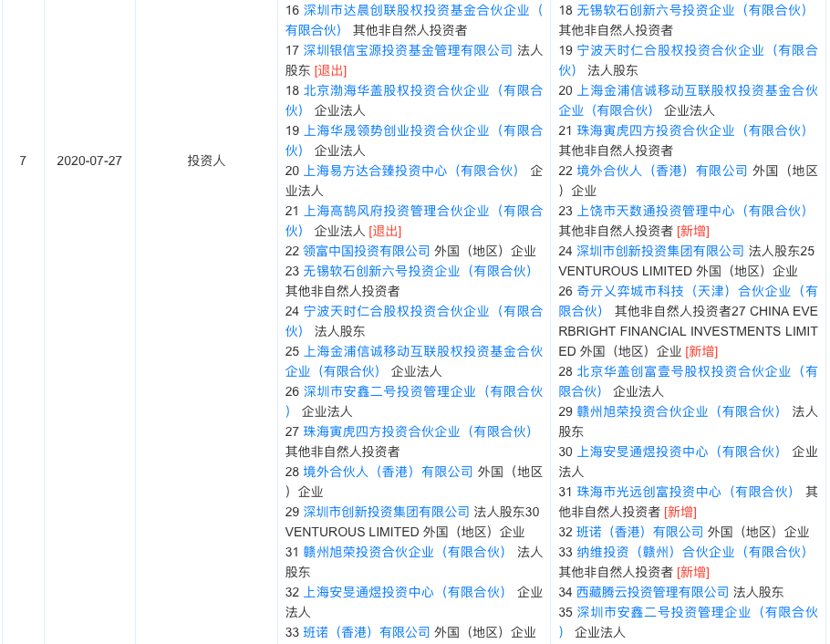Screen dimensions: 830x644
Task: Click the item 27 珠海寅虎四方投资合伙企业 link
Action: (x=418, y=432)
